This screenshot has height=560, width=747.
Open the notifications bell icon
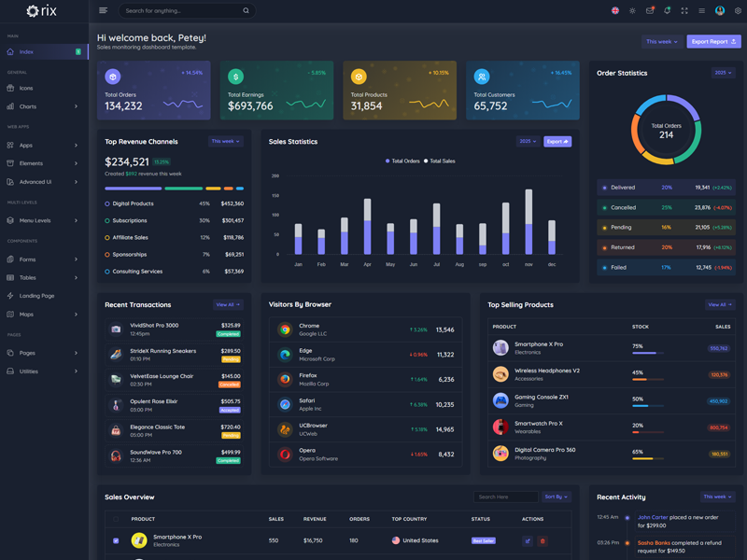(667, 11)
